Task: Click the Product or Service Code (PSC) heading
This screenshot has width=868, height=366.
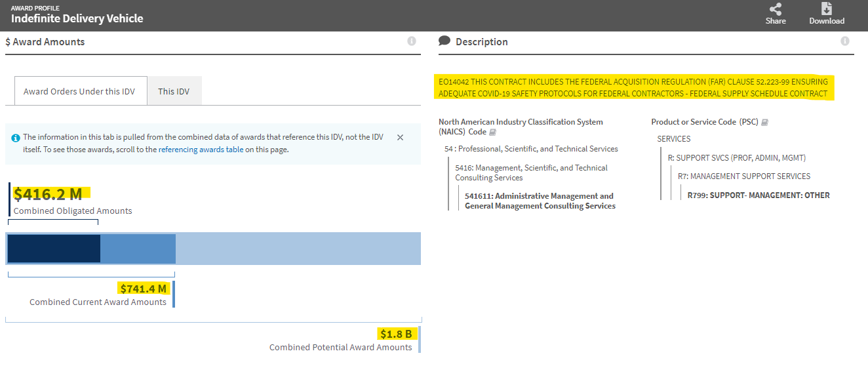Action: pyautogui.click(x=705, y=122)
